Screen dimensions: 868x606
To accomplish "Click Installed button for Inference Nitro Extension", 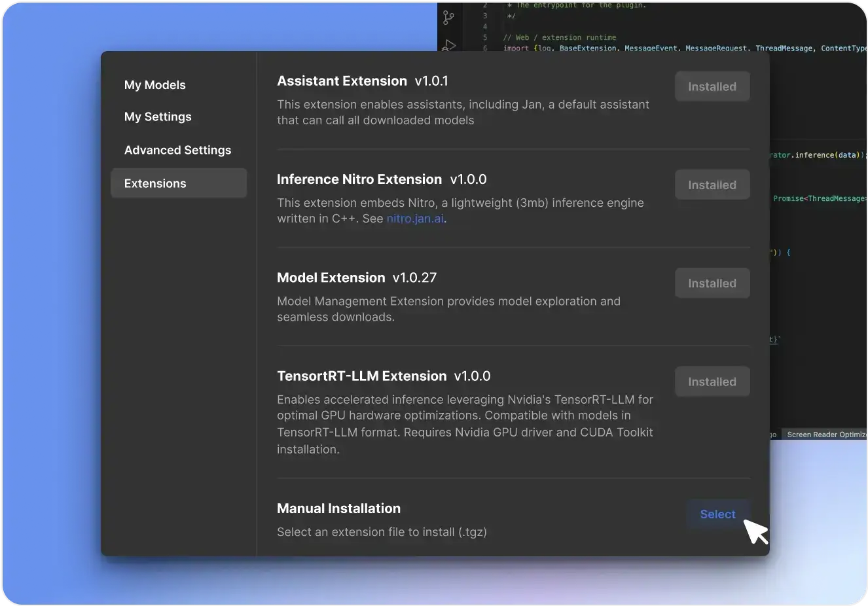I will pyautogui.click(x=712, y=185).
